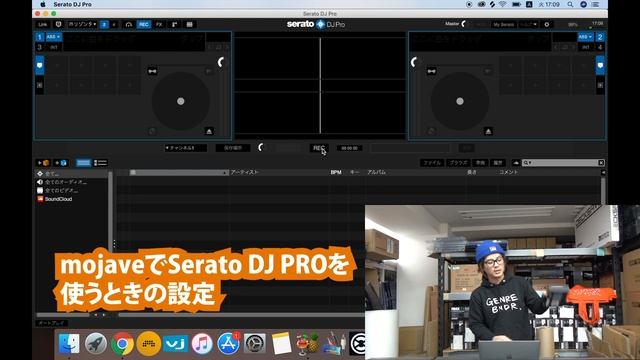The width and height of the screenshot is (640, 360).
Task: Click the cloud streaming icon near search
Action: coord(516,163)
